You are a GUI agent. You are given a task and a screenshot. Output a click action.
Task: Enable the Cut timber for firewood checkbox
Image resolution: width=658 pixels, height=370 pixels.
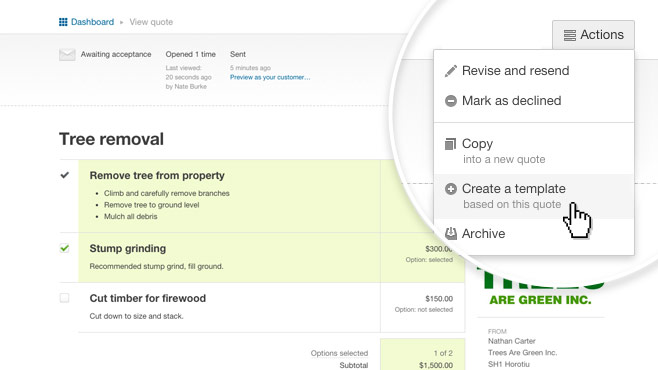64,298
